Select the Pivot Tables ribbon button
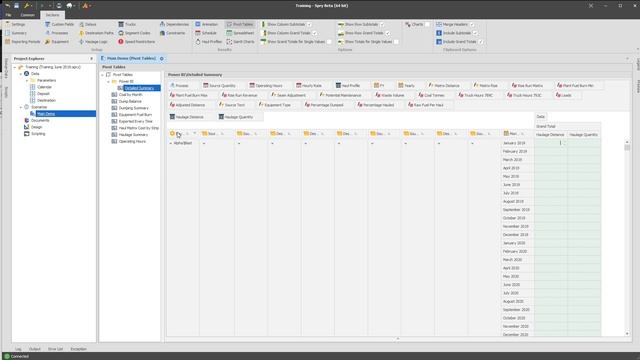 point(240,24)
